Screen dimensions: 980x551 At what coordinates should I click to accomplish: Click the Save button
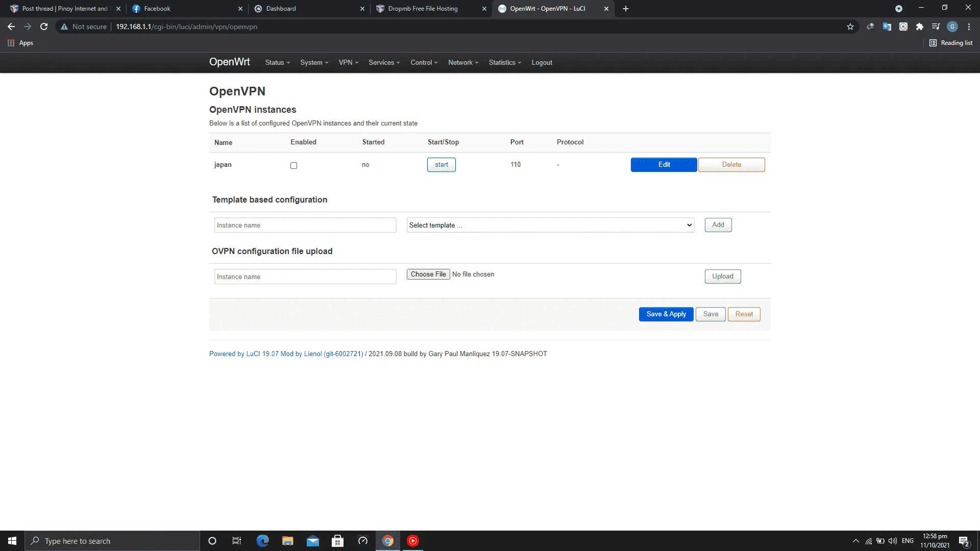coord(710,314)
